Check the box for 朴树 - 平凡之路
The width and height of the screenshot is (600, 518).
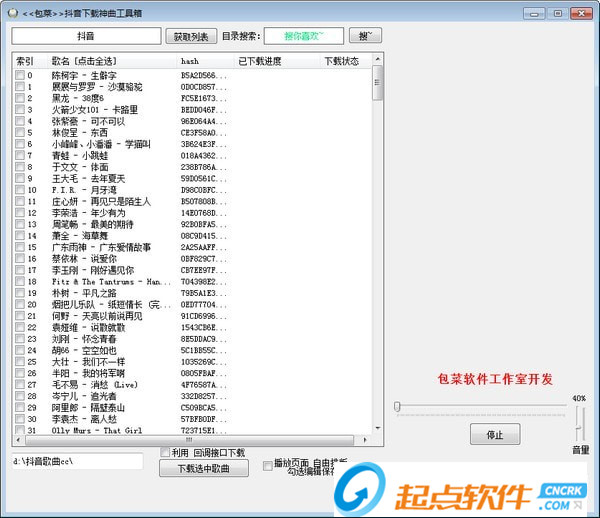(20, 293)
